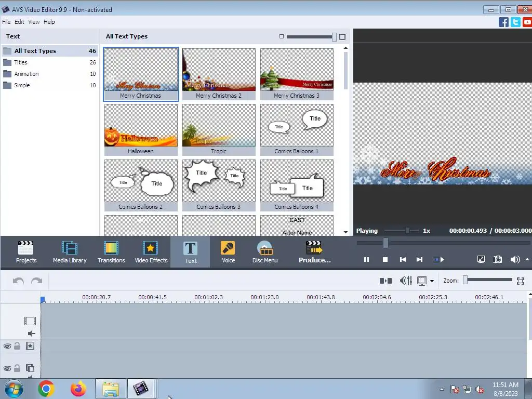Image resolution: width=532 pixels, height=399 pixels.
Task: Open the Voice recording tool
Action: click(228, 252)
